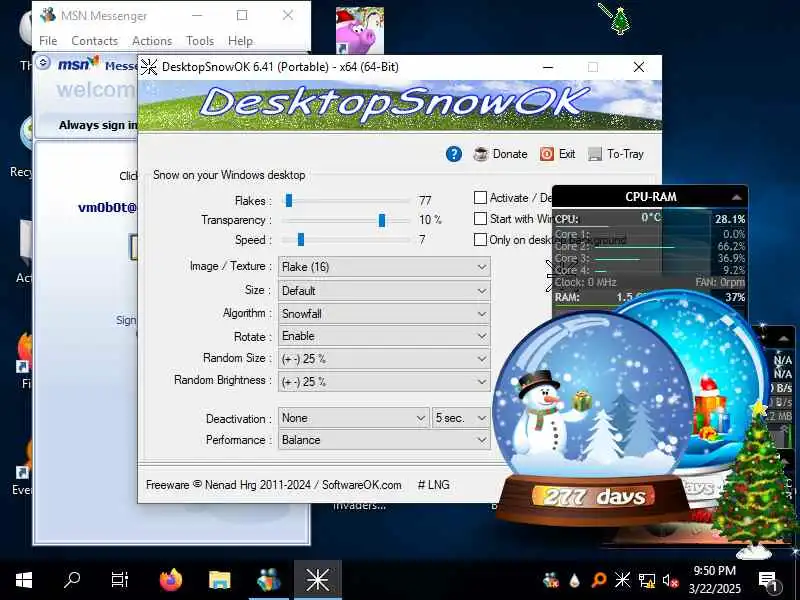Open the Image / Texture Flake (16) dropdown
This screenshot has height=600, width=800.
coord(384,267)
